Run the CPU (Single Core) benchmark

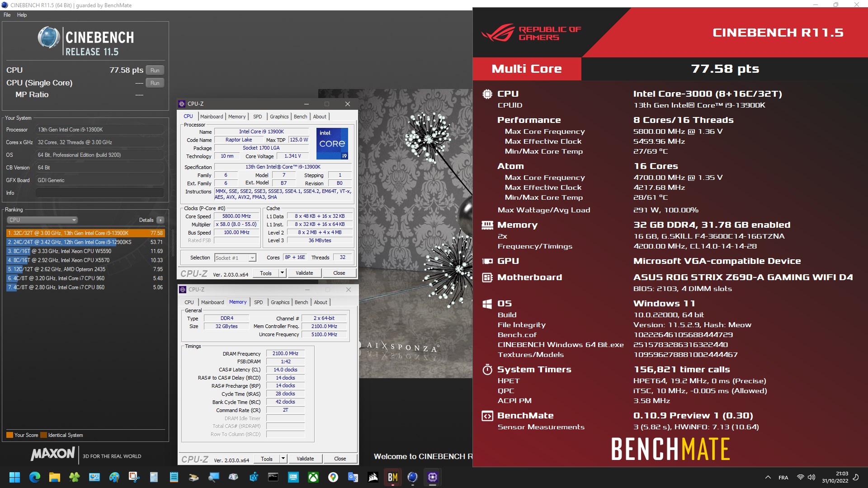(x=155, y=83)
